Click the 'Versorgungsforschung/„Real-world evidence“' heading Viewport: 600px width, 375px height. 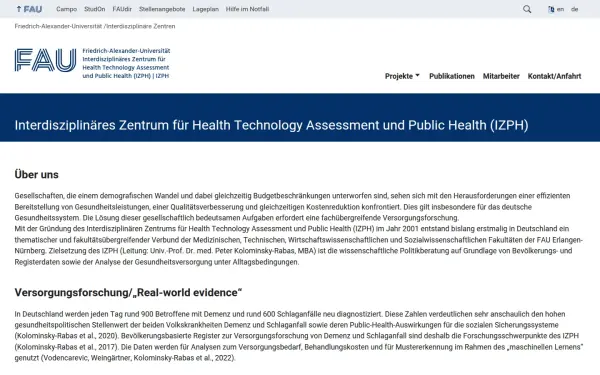(x=128, y=292)
